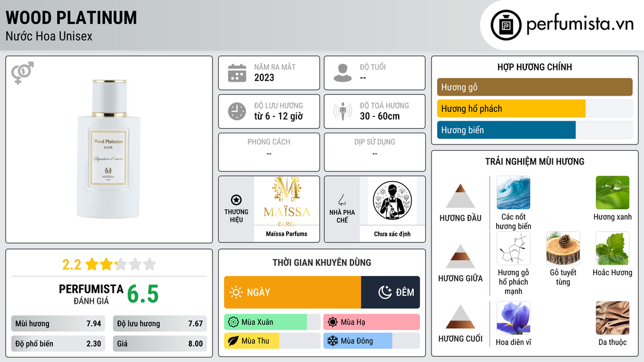Image resolution: width=644 pixels, height=362 pixels.
Task: Click the perfumista.vn site name
Action: click(580, 25)
